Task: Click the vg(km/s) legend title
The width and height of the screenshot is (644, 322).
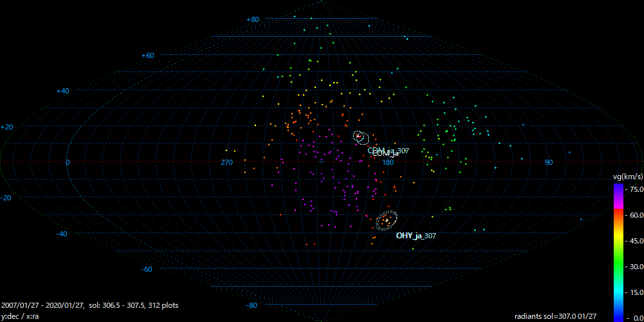Action: pos(627,176)
